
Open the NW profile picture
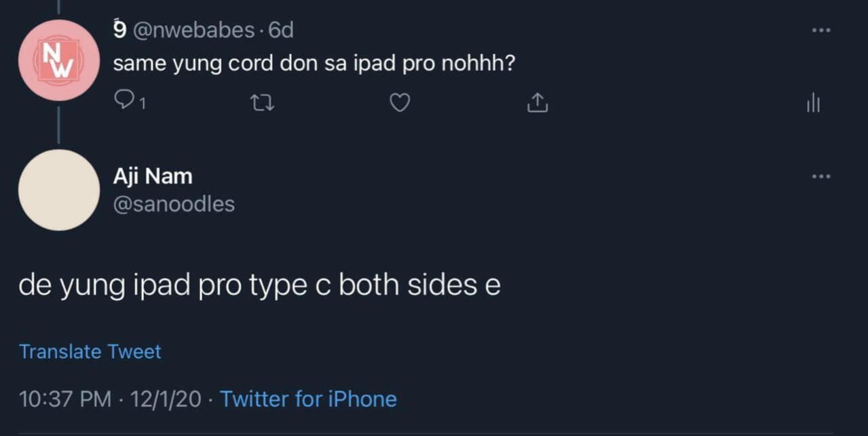(59, 60)
